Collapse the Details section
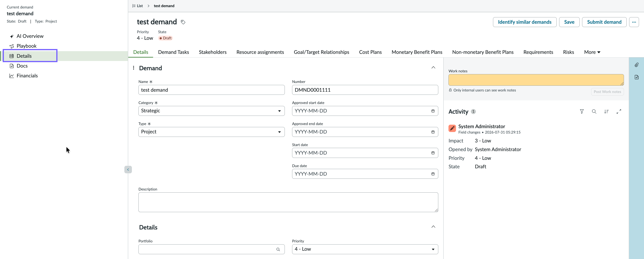Image resolution: width=644 pixels, height=259 pixels. point(433,227)
